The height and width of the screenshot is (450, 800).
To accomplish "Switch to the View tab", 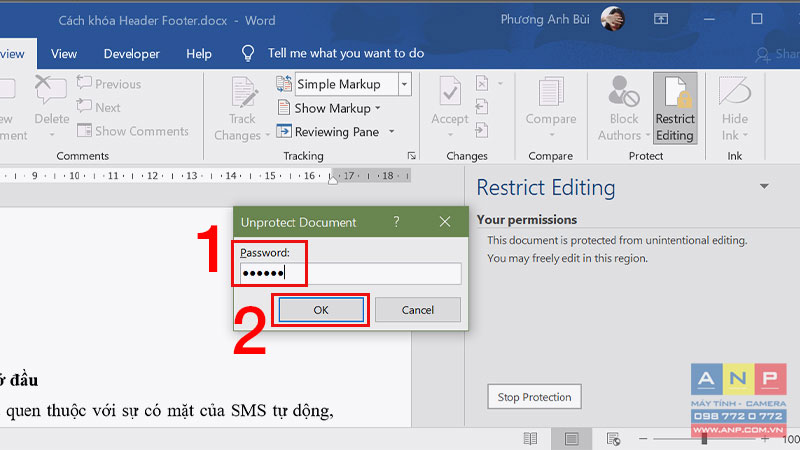I will click(64, 54).
